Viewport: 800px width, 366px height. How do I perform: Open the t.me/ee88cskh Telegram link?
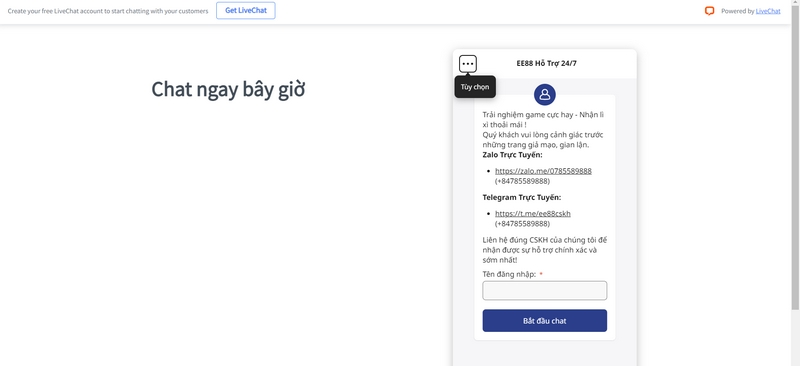[533, 213]
